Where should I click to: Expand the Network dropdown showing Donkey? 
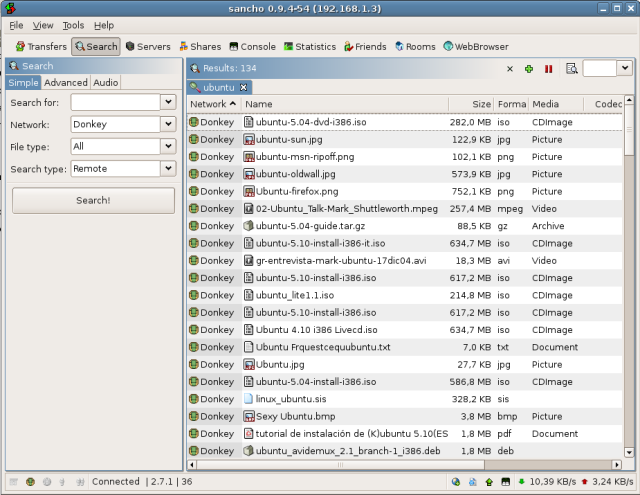pos(167,124)
